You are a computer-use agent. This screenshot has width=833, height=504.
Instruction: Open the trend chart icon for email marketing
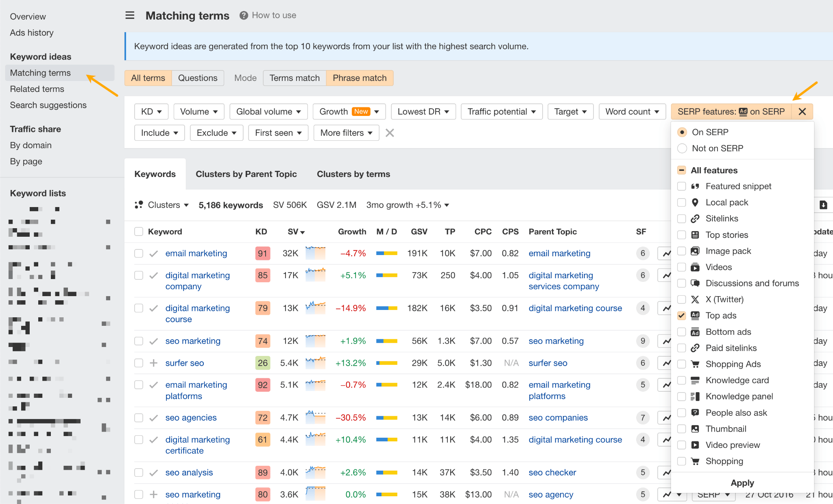tap(666, 253)
